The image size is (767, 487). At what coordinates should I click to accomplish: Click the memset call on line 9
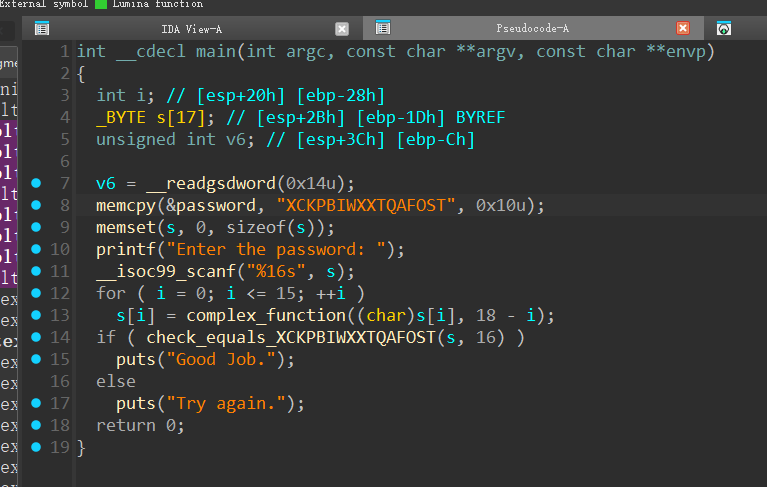126,227
